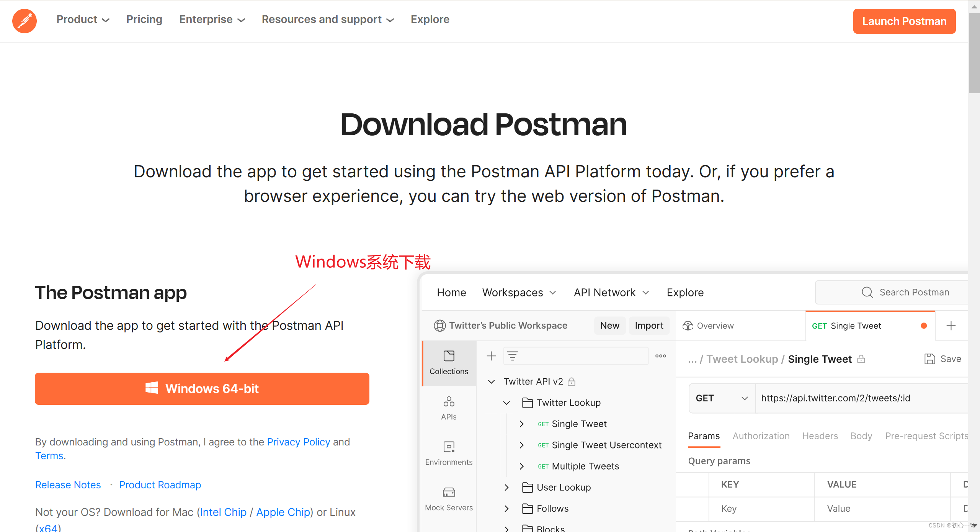Click the Launch Postman button
This screenshot has height=532, width=980.
pyautogui.click(x=904, y=21)
